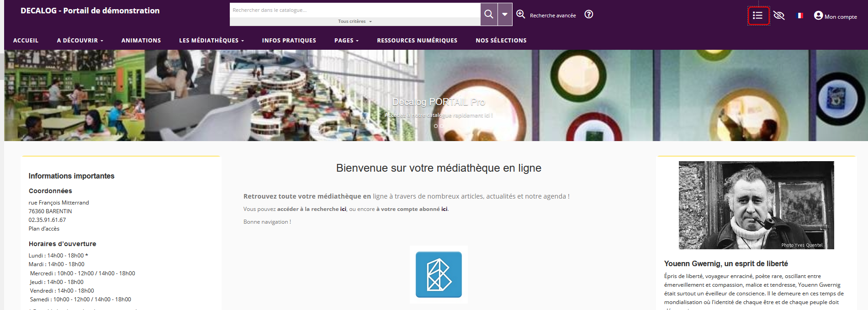
Task: Click the magnifier search button
Action: [x=489, y=14]
